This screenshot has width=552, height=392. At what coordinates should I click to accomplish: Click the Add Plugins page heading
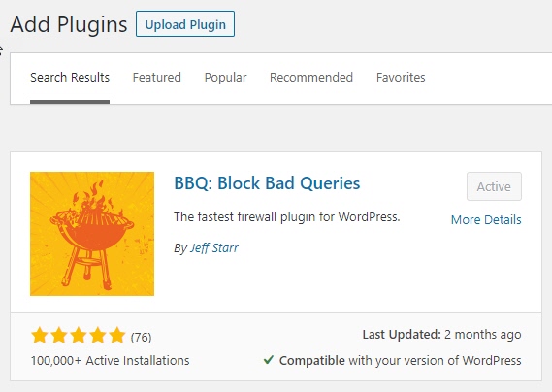click(69, 24)
